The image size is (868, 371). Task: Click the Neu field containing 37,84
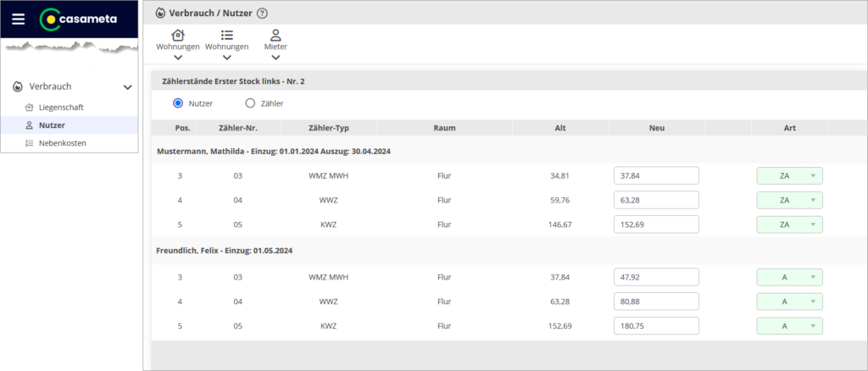point(656,176)
